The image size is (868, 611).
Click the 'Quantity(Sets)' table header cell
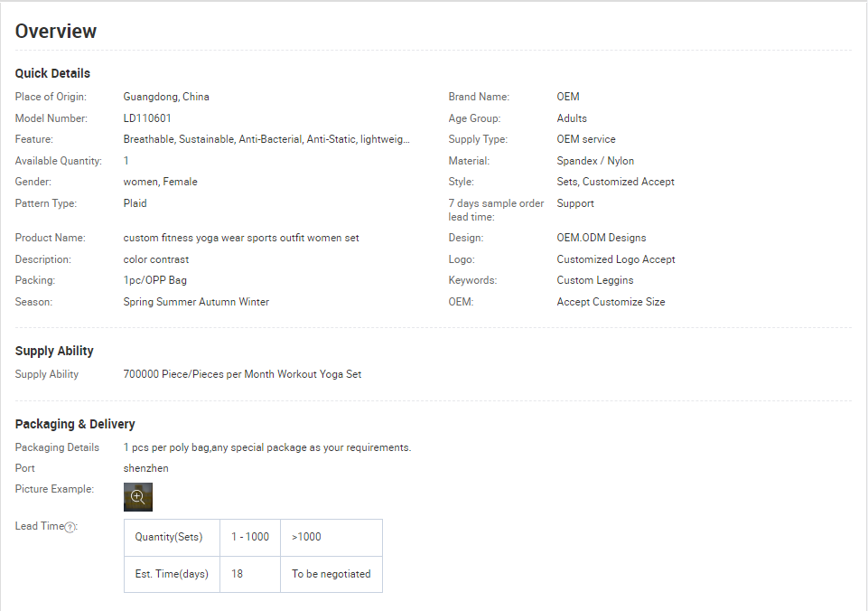(172, 537)
